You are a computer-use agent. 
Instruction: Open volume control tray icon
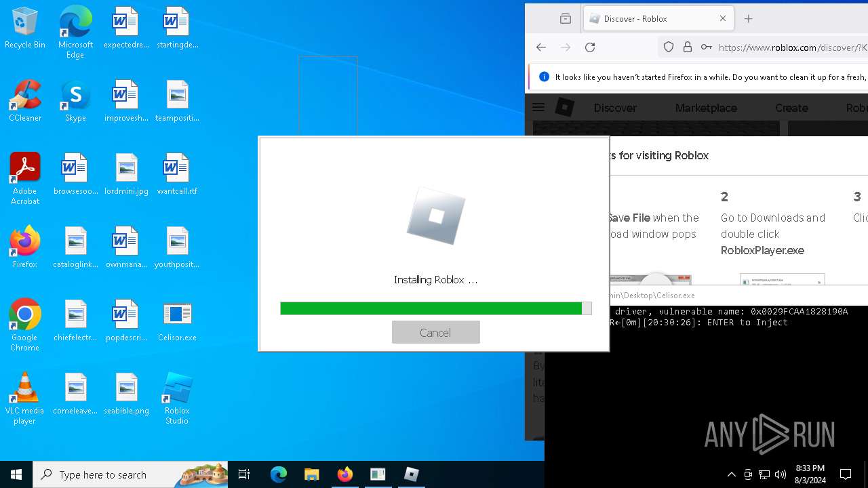point(780,474)
